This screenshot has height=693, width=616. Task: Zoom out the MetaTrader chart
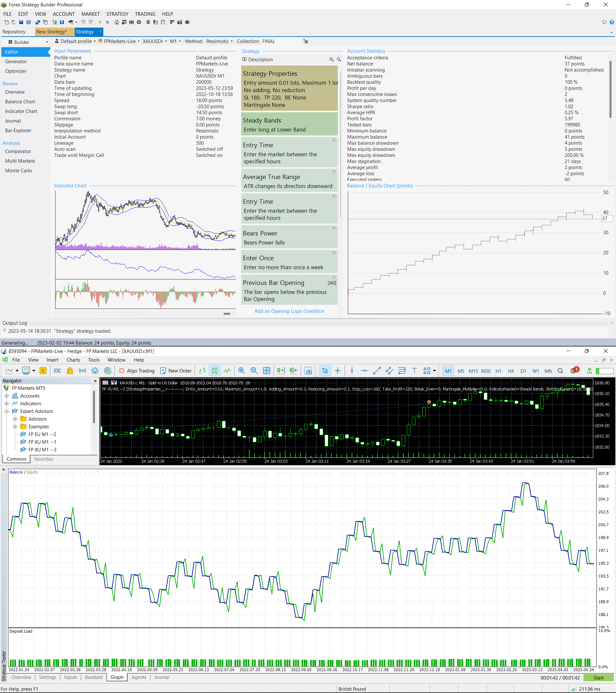(254, 371)
